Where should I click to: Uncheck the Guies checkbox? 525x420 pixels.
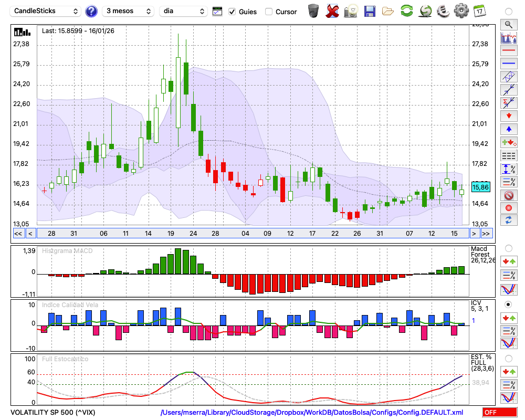233,12
